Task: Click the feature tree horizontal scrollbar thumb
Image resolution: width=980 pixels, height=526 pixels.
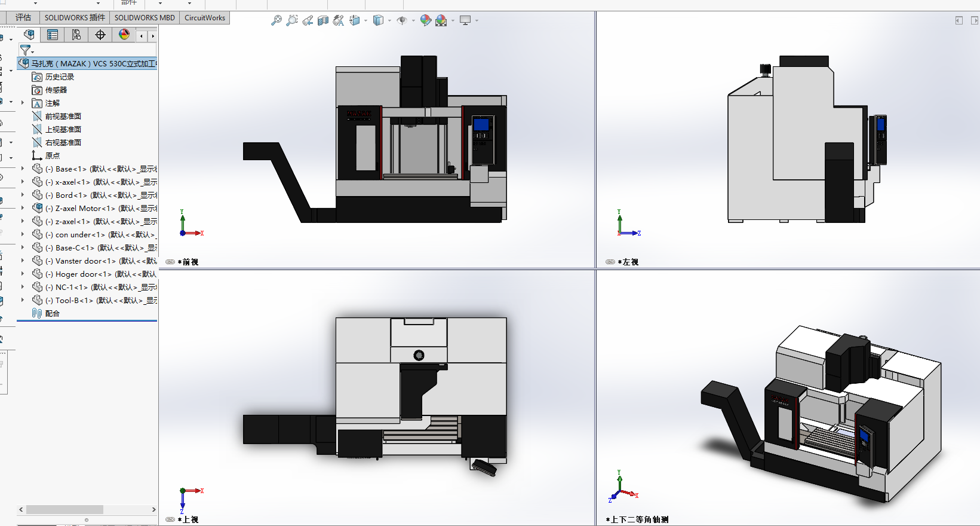Action: coord(64,510)
